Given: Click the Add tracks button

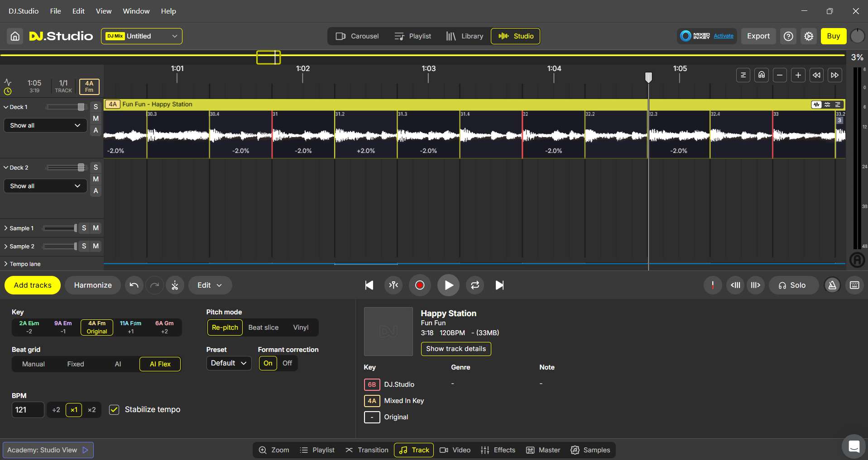Looking at the screenshot, I should point(33,285).
